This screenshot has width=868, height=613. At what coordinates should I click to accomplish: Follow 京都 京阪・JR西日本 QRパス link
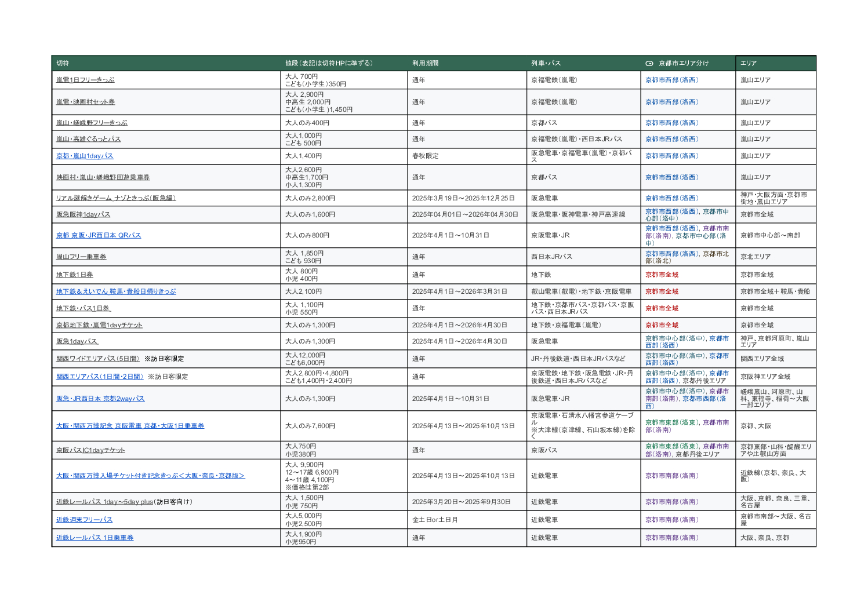click(99, 235)
